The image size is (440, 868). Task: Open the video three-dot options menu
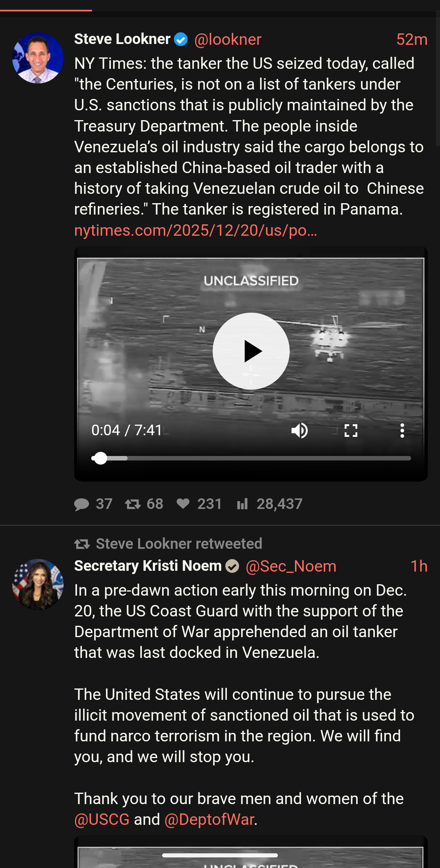tap(402, 430)
